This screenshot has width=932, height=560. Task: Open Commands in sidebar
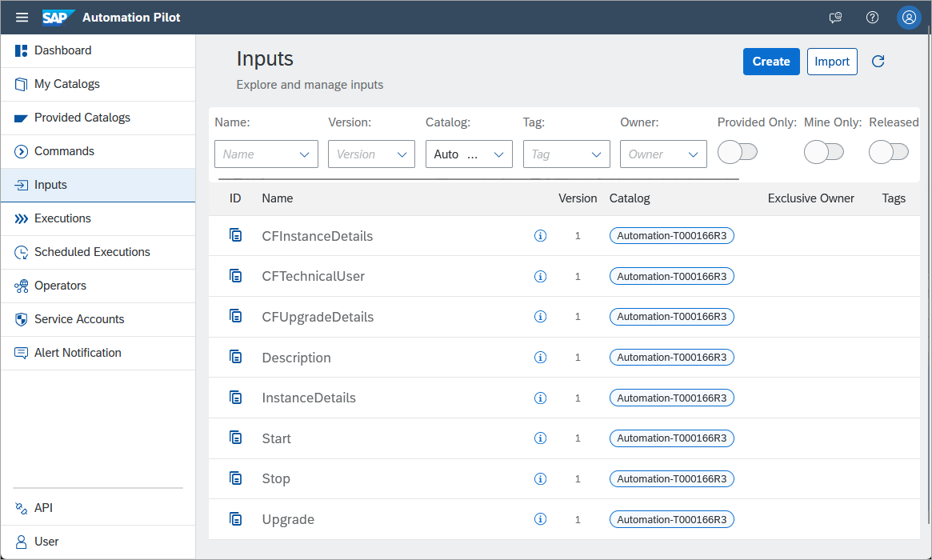coord(98,151)
